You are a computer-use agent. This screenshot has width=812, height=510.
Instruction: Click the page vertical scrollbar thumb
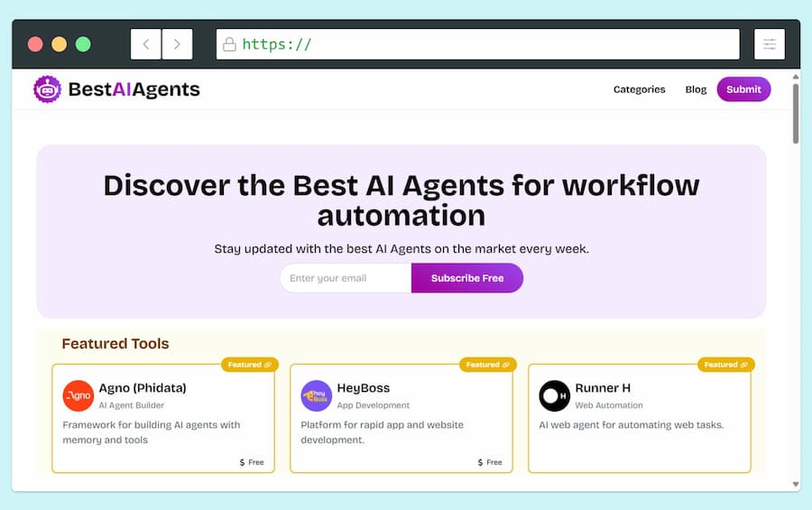click(795, 113)
